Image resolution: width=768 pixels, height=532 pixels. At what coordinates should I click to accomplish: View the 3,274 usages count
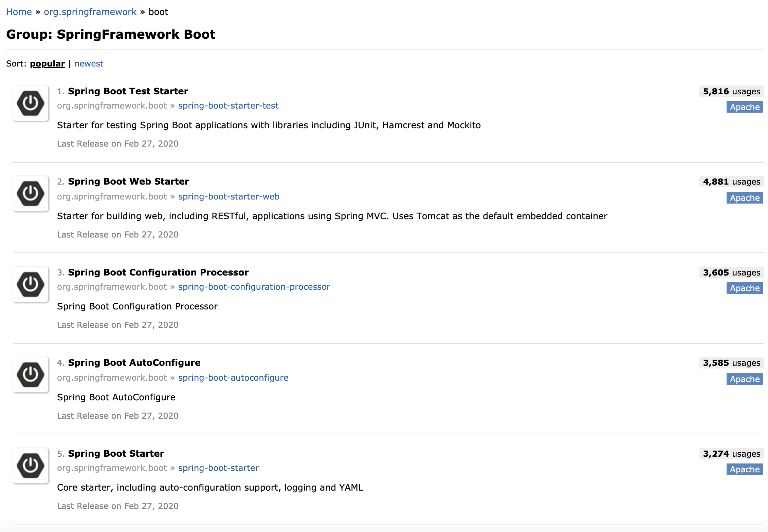[731, 454]
